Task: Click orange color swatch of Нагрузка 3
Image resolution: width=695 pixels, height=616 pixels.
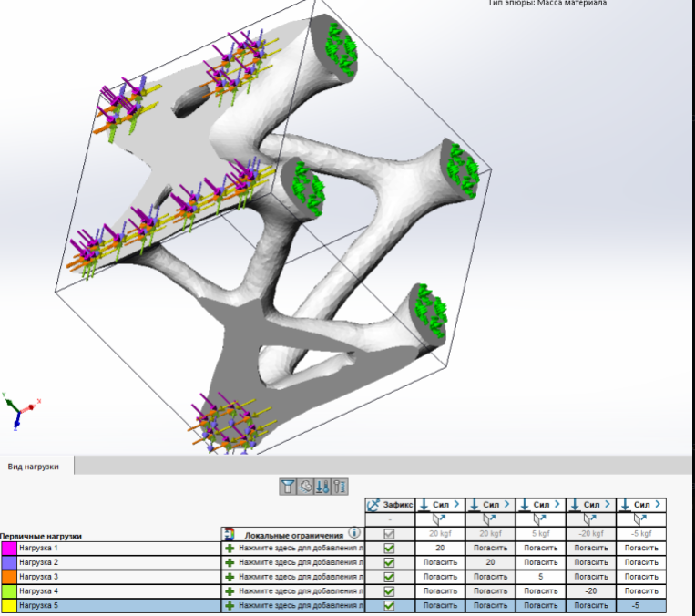Action: 9,577
